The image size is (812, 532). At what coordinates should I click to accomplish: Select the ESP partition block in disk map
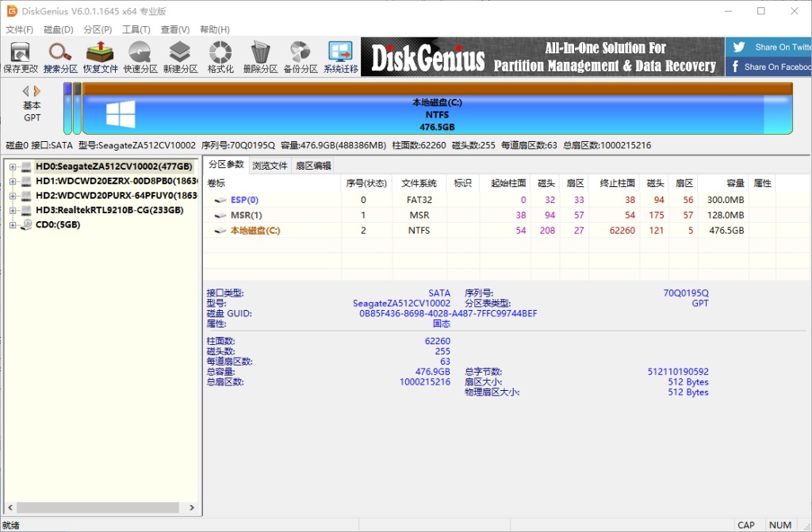(x=67, y=109)
